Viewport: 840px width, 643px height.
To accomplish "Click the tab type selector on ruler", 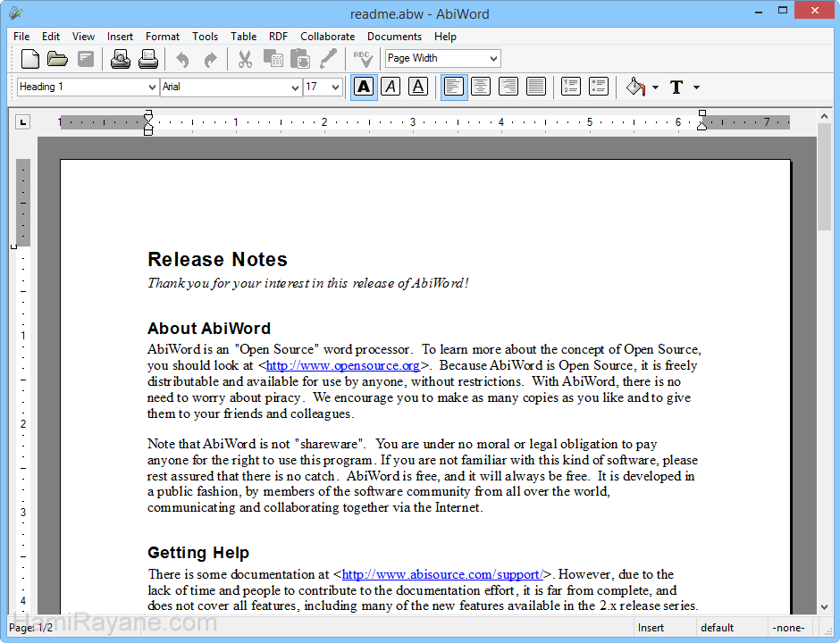I will pos(22,122).
